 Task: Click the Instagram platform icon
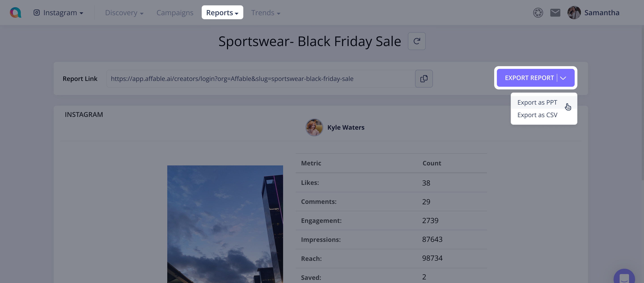(37, 13)
